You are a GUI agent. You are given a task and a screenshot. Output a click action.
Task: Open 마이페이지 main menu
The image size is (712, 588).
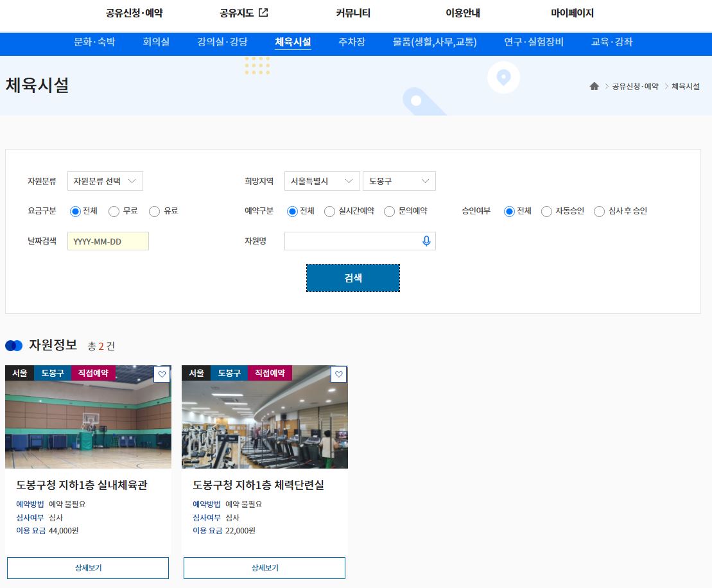click(x=572, y=13)
